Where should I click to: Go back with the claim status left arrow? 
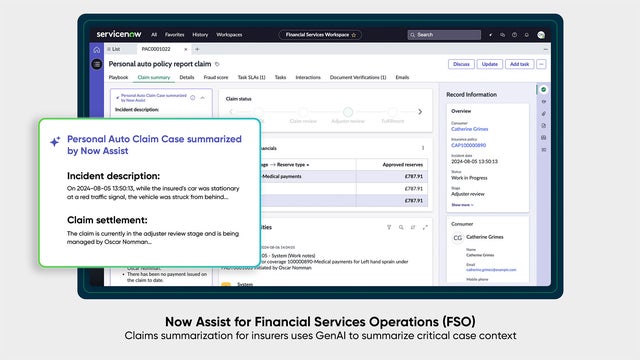coord(231,111)
